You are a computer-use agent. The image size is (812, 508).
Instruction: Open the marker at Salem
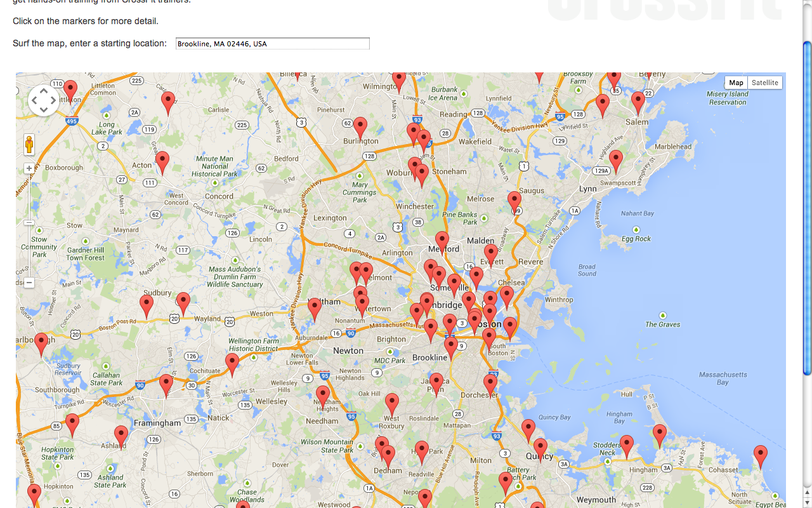coord(638,104)
